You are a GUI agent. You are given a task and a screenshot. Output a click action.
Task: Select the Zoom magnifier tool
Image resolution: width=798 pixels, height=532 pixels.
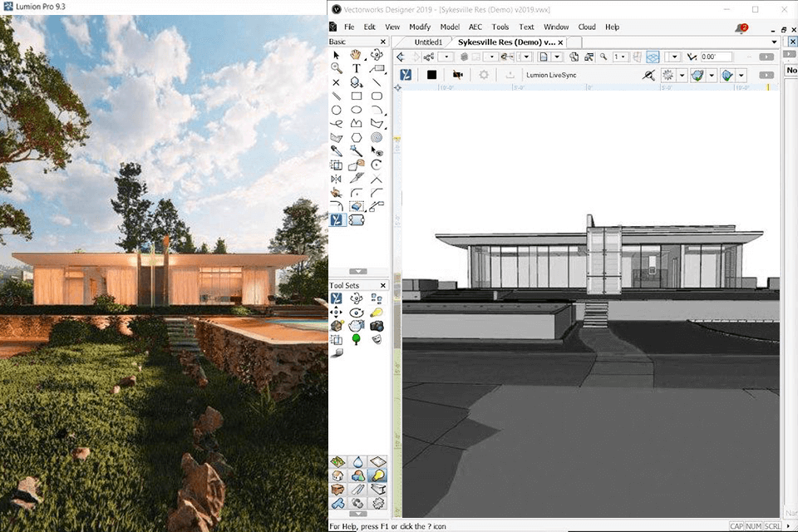(x=336, y=68)
